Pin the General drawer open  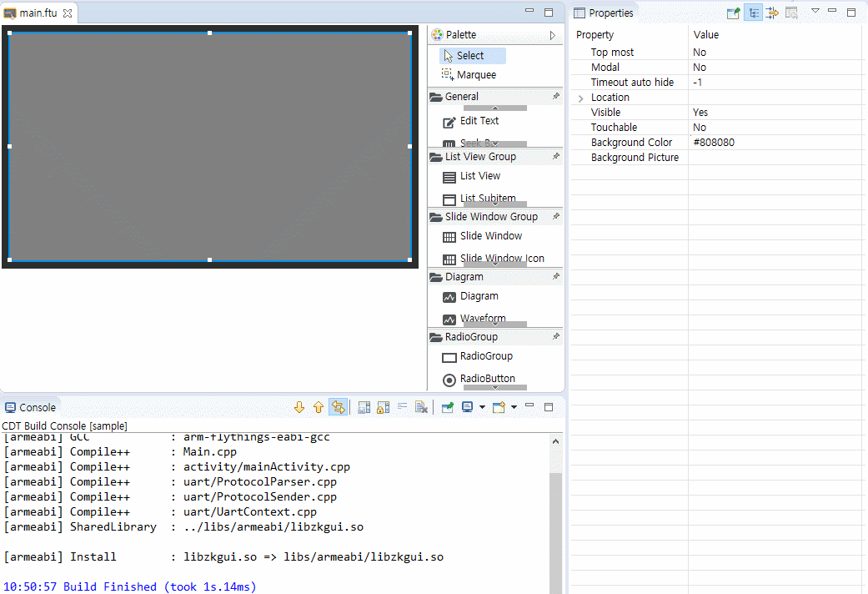pyautogui.click(x=556, y=97)
